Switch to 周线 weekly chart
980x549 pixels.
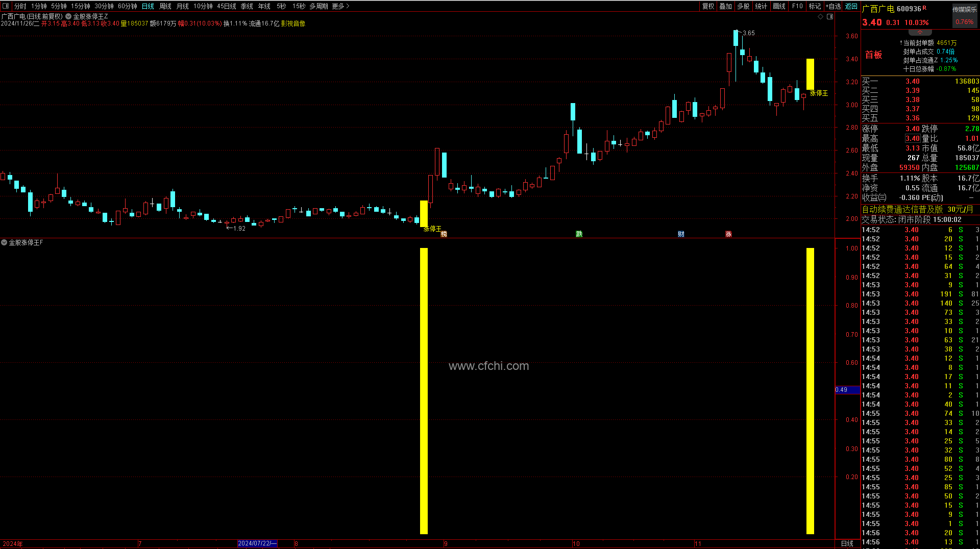165,6
